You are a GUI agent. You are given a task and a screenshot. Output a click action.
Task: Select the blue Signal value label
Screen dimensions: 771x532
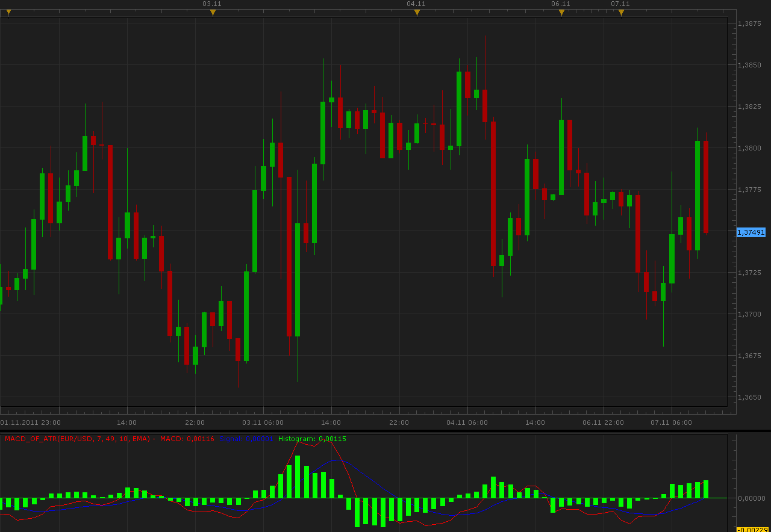(x=247, y=439)
